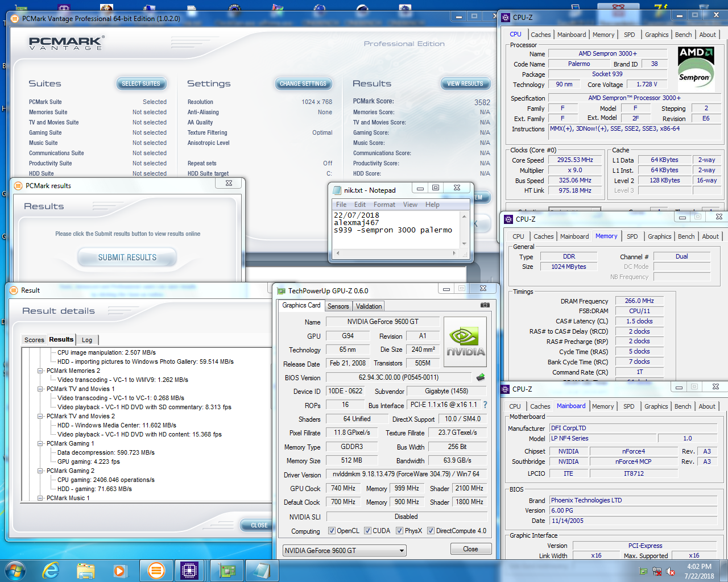
Task: Click the Bus Interface question mark icon
Action: 485,405
